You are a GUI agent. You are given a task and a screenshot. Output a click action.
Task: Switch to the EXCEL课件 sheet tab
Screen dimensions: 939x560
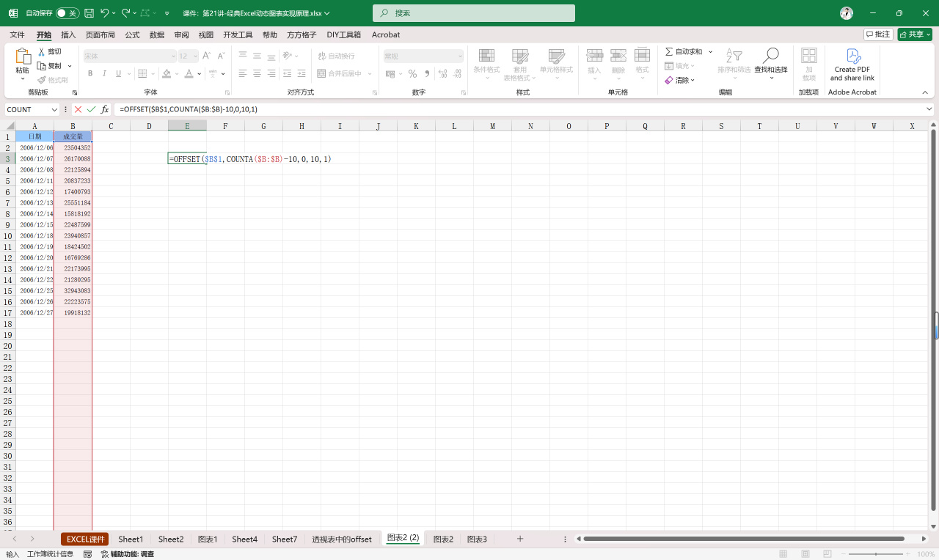click(85, 539)
